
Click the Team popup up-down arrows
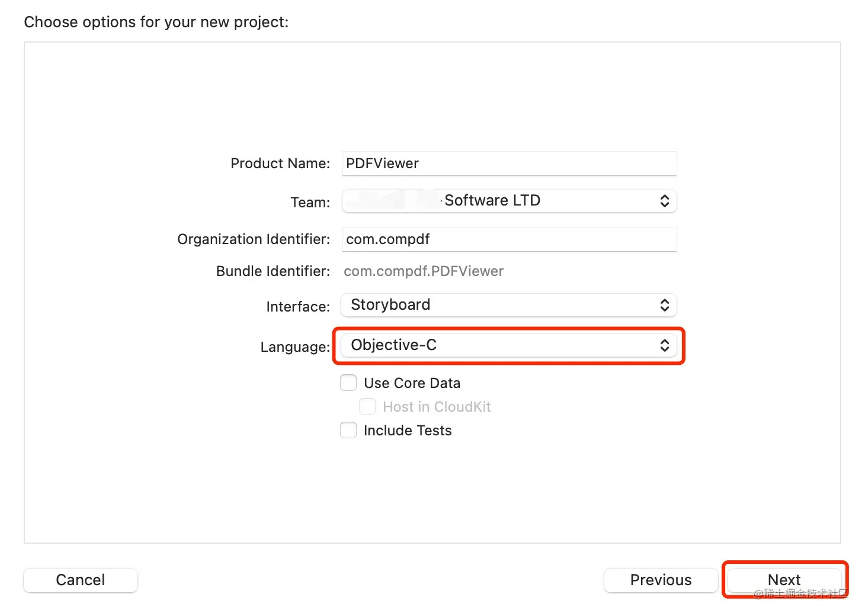(665, 201)
